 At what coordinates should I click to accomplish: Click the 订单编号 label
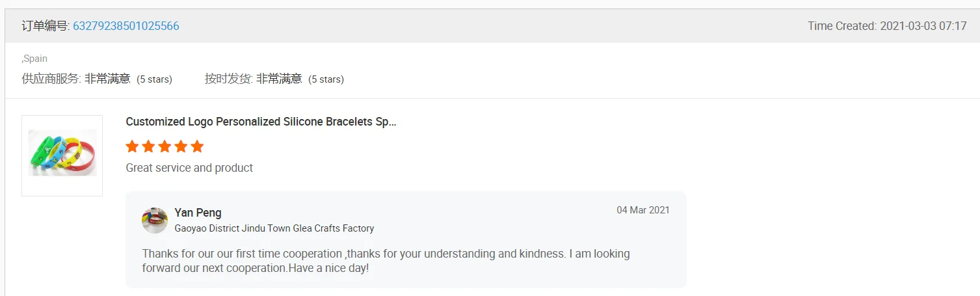pyautogui.click(x=44, y=26)
